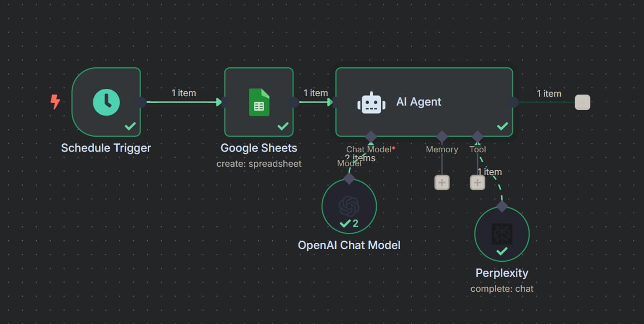Click the red lightning trigger icon

click(55, 102)
